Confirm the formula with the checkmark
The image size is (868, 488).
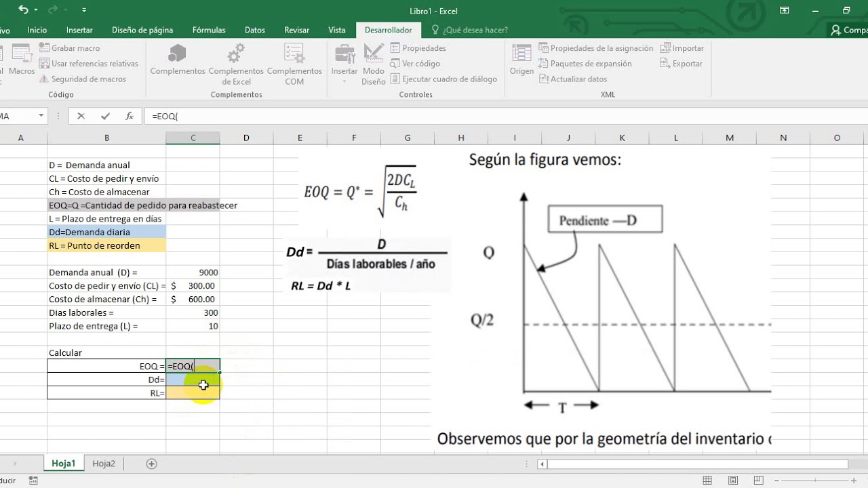click(x=106, y=116)
